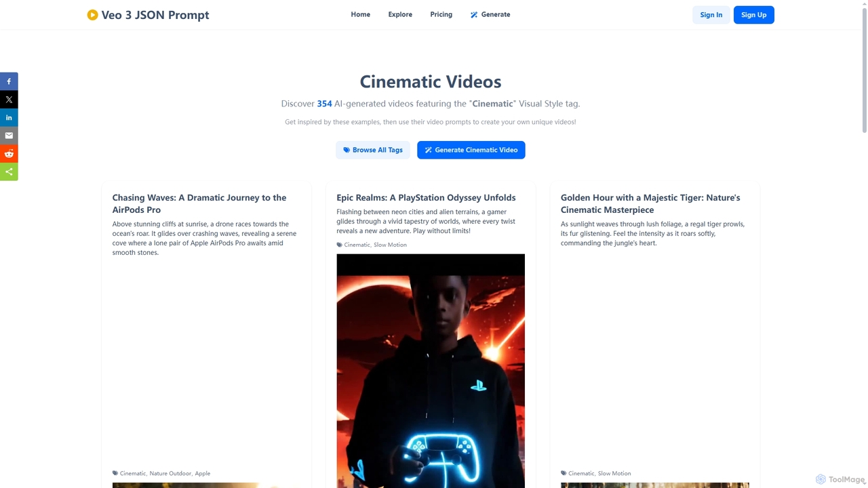This screenshot has height=488, width=868.
Task: Share page via LinkedIn sidebar icon
Action: 9,117
